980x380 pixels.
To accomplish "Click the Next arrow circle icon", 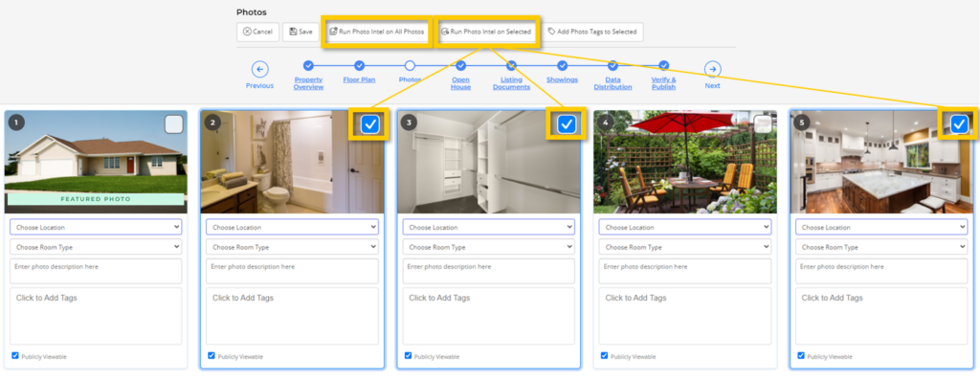I will tap(712, 69).
